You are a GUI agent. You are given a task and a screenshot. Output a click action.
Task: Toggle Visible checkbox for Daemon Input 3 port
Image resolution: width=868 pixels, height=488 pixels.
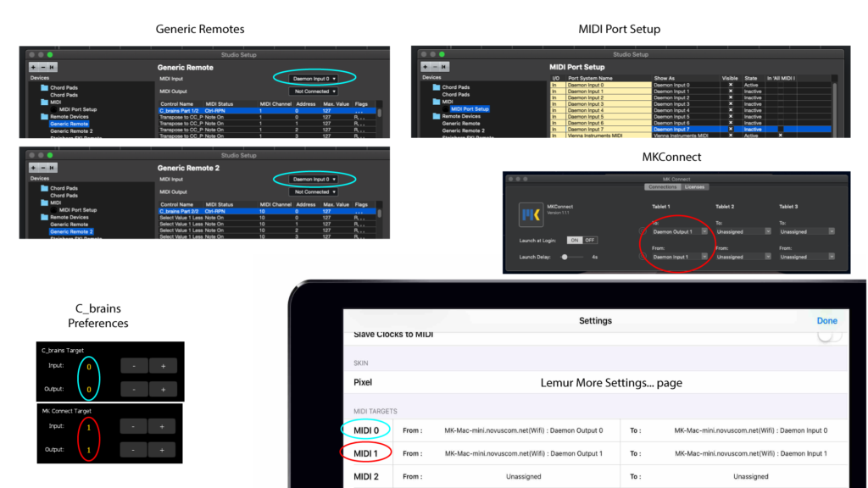pyautogui.click(x=730, y=104)
